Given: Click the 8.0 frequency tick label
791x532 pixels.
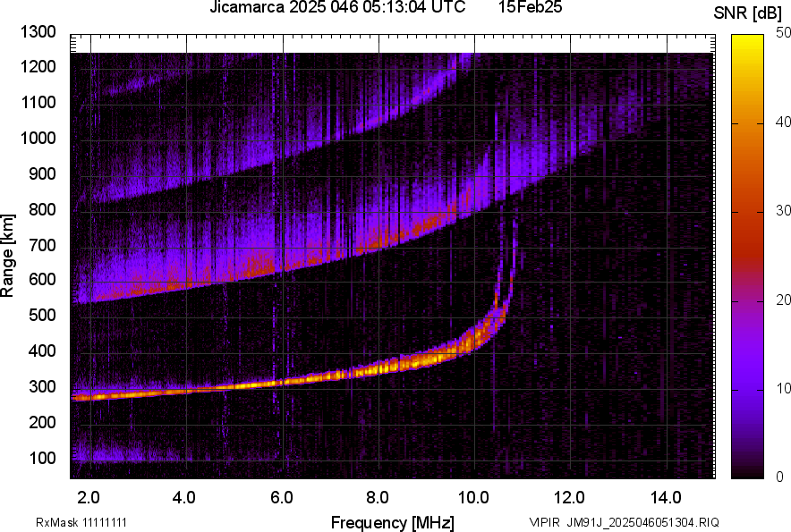Looking at the screenshot, I should [x=378, y=496].
